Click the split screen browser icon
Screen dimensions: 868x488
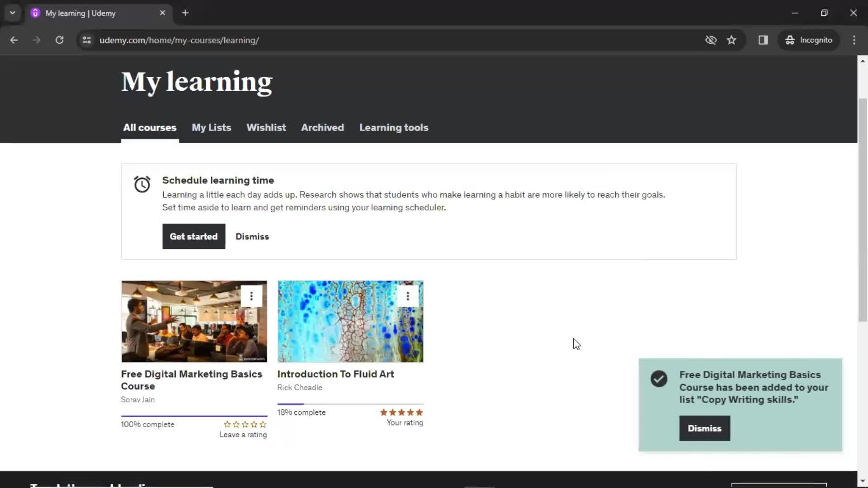763,40
